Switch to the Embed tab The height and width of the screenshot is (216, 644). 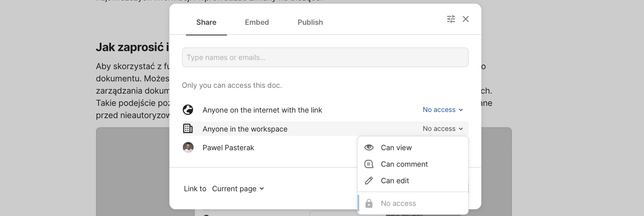pyautogui.click(x=257, y=22)
